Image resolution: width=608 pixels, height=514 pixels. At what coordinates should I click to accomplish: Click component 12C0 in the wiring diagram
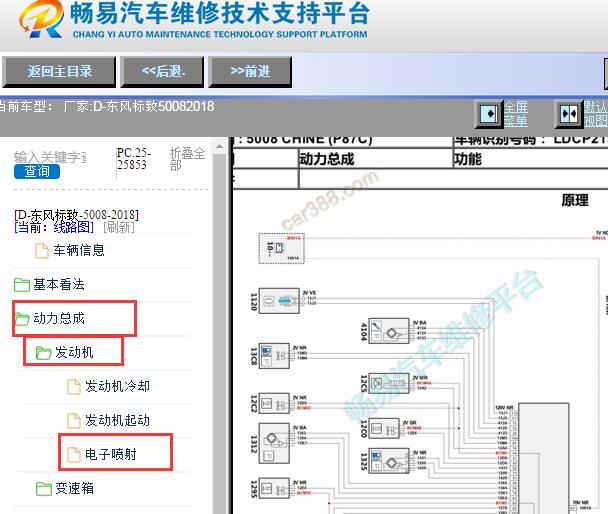tap(384, 428)
